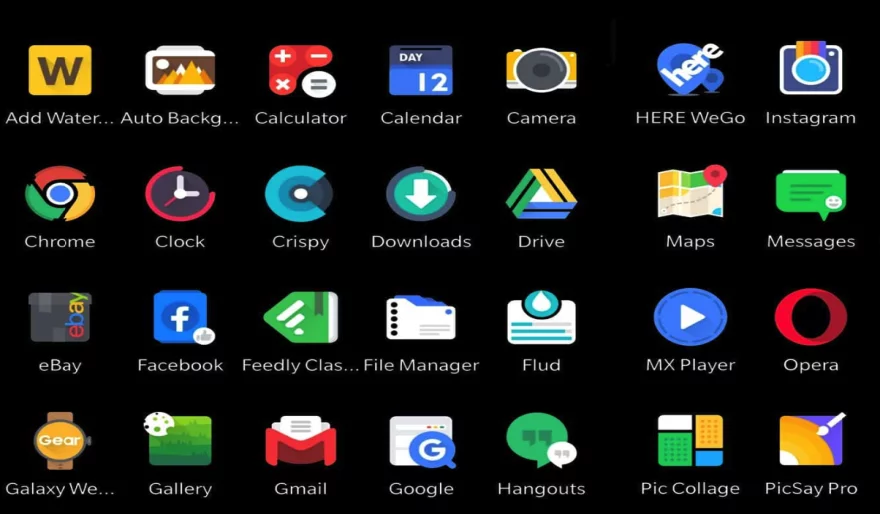Open the Galaxy Wearable Gear icon
Viewport: 880px width, 514px height.
(61, 440)
